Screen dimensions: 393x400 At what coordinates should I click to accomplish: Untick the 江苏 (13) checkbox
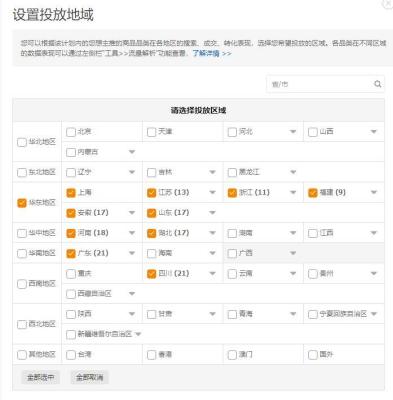(x=151, y=193)
